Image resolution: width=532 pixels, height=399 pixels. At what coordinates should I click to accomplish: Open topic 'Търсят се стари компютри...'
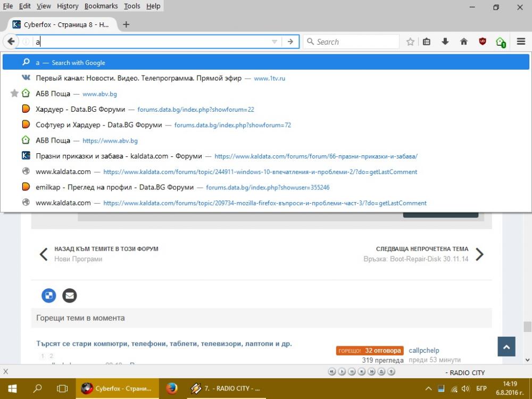coord(164,343)
